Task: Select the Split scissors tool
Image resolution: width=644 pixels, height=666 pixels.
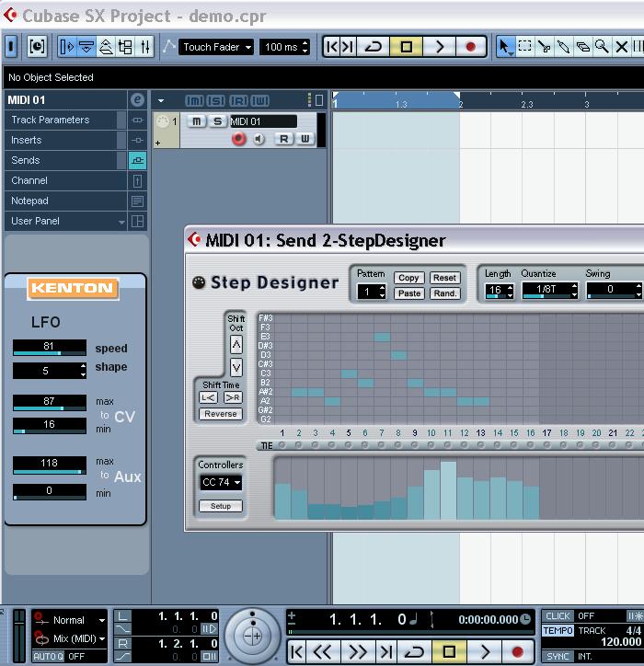Action: [x=544, y=46]
